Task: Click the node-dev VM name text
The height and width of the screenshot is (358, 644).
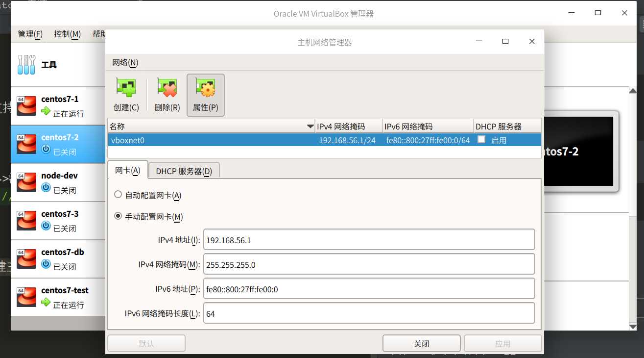Action: [59, 176]
